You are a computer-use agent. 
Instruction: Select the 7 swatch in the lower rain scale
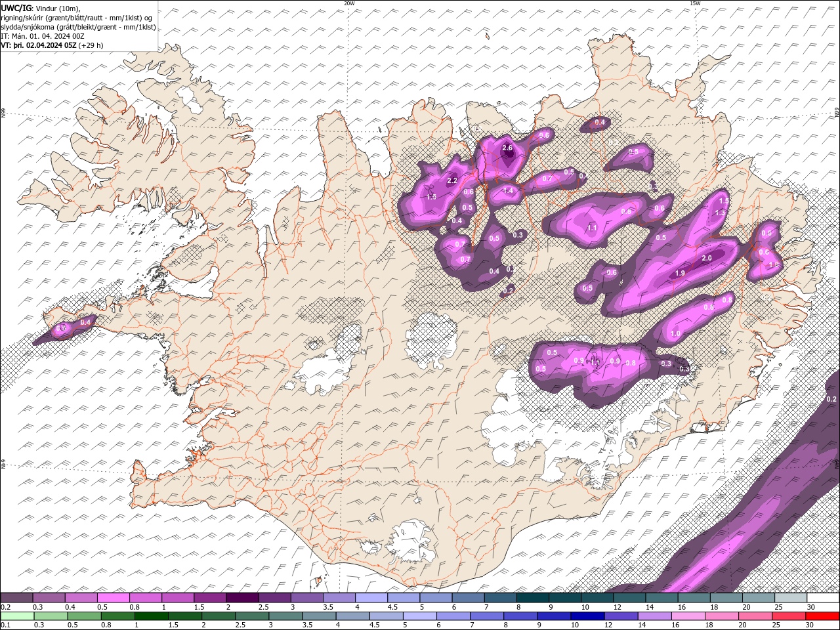[x=486, y=616]
